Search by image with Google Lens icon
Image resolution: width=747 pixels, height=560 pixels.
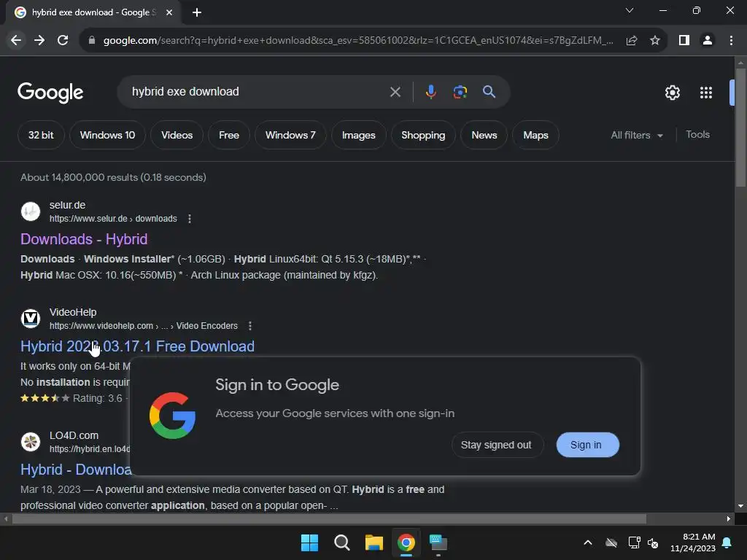[x=460, y=92]
